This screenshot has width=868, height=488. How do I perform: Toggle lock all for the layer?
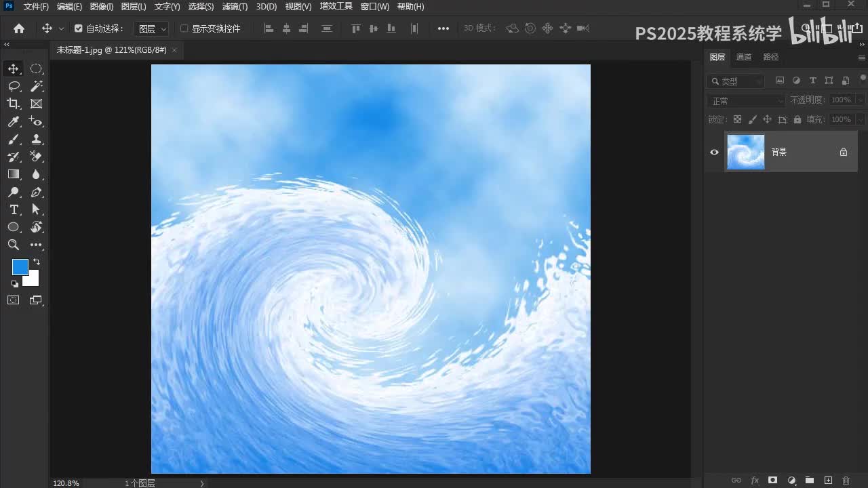797,119
